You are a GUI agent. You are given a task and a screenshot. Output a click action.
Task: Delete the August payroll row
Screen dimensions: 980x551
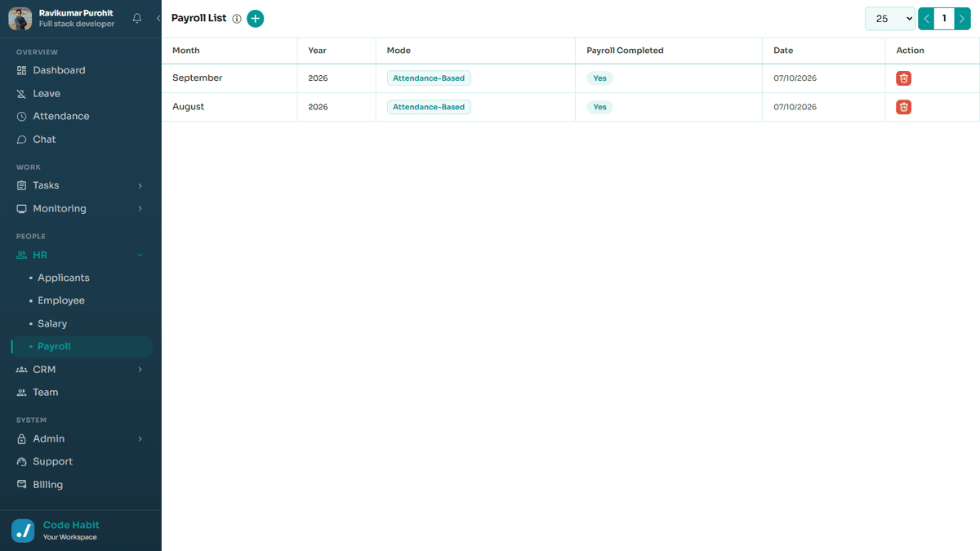[903, 107]
